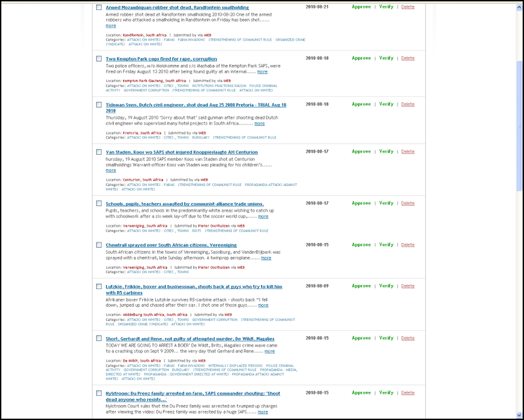Open Nylstroom Du Preez family arrested report

coord(193,396)
